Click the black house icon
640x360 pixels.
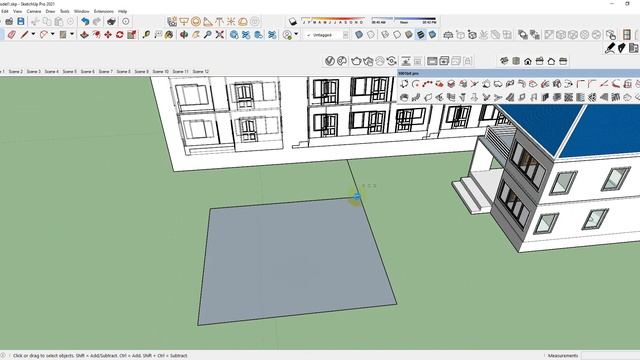pyautogui.click(x=528, y=61)
